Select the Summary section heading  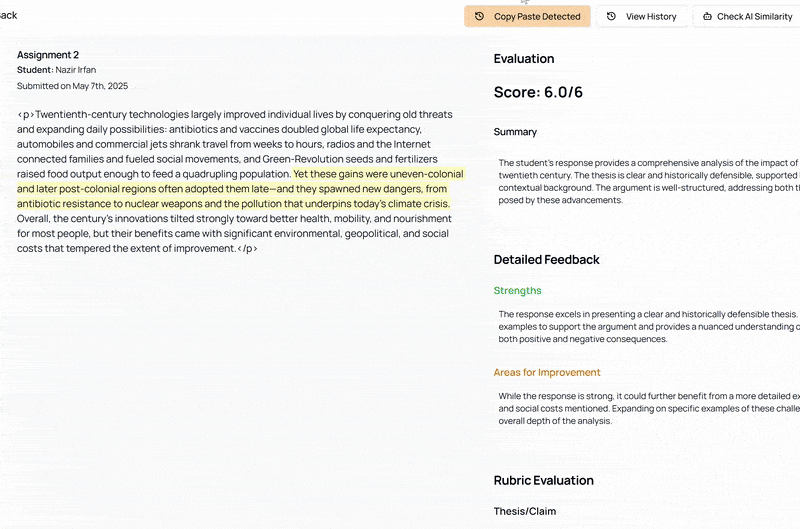tap(515, 132)
